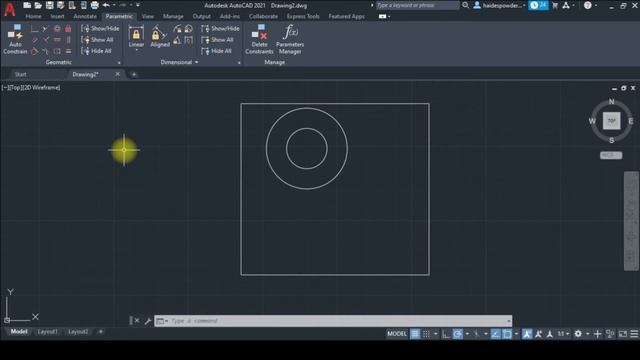Select the Angular dimensional constraint icon

coord(177,40)
